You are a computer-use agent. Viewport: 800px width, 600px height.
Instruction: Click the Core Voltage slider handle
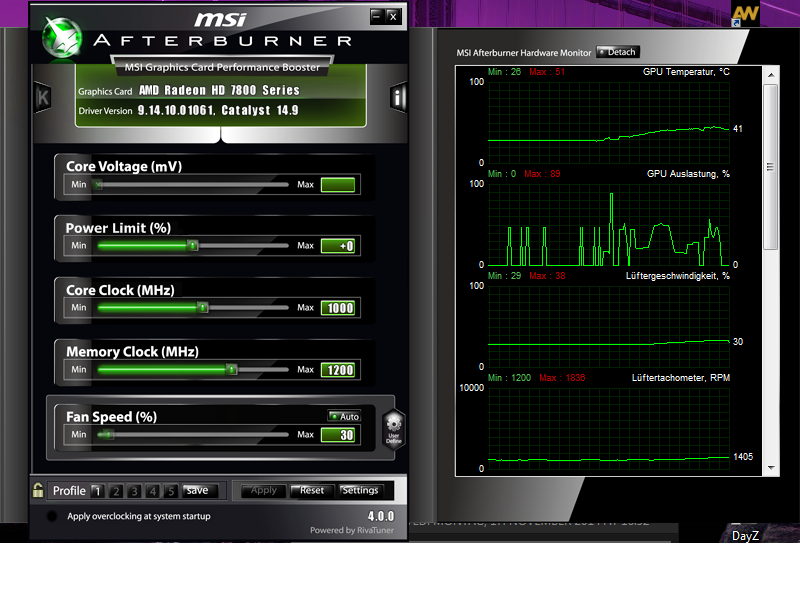[x=98, y=185]
